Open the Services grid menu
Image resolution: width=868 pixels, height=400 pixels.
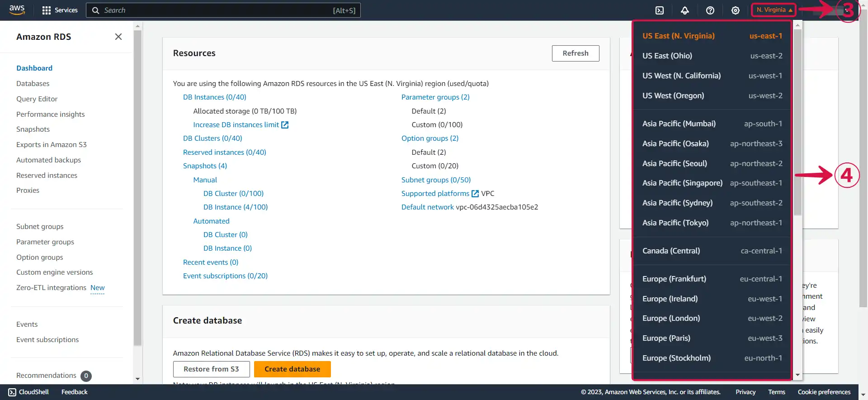(x=60, y=10)
